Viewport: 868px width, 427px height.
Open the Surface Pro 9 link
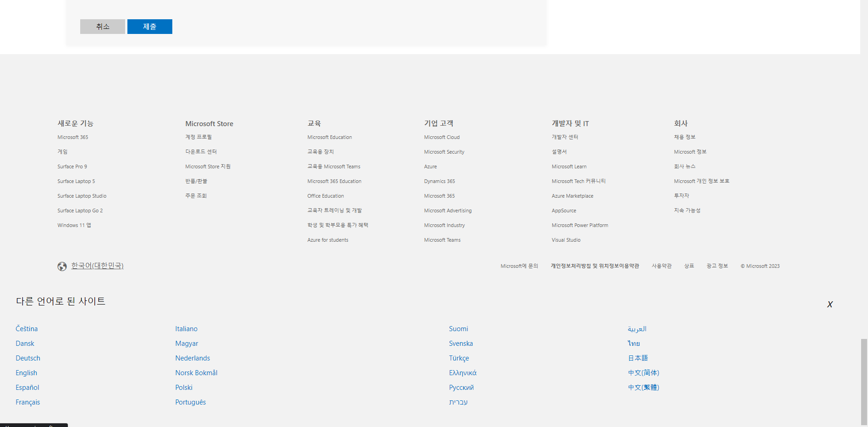tap(72, 166)
